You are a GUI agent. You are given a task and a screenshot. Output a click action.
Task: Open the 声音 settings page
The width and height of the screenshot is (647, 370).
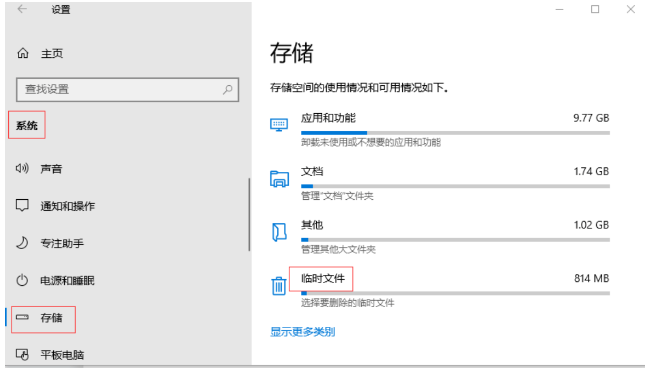tap(51, 168)
